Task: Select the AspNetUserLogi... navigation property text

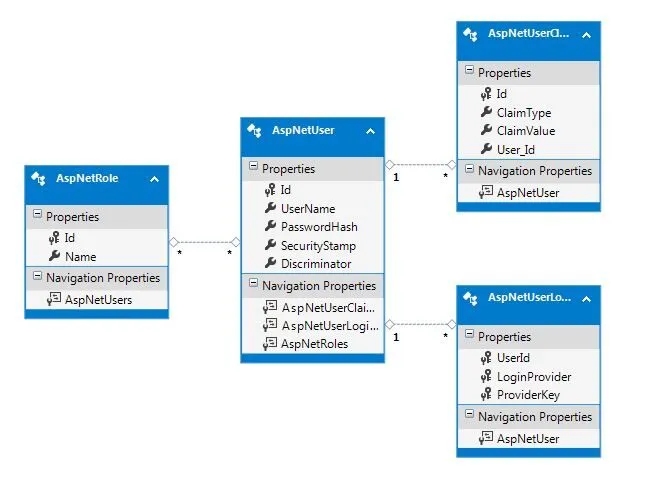Action: tap(330, 326)
